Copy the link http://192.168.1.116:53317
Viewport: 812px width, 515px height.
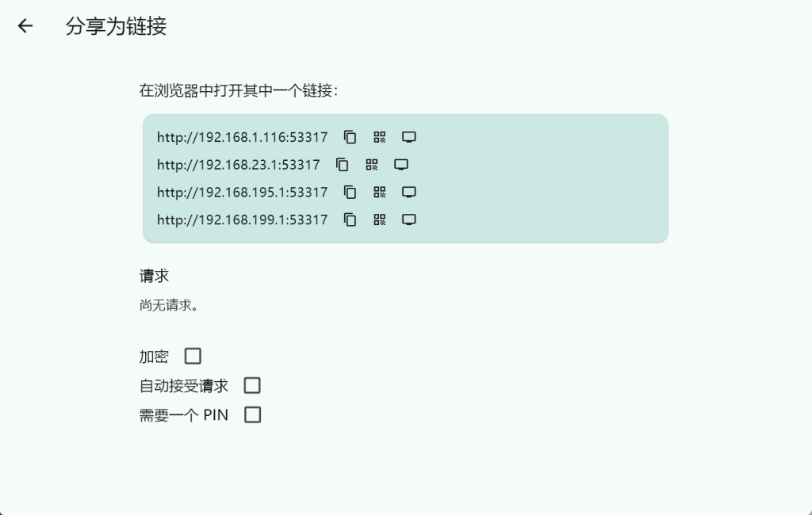coord(350,136)
